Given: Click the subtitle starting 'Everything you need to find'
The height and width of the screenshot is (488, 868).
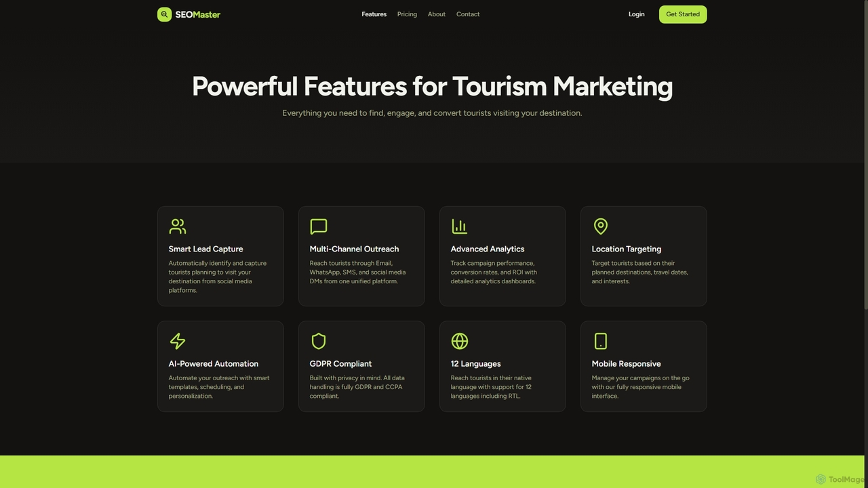Looking at the screenshot, I should coord(432,113).
